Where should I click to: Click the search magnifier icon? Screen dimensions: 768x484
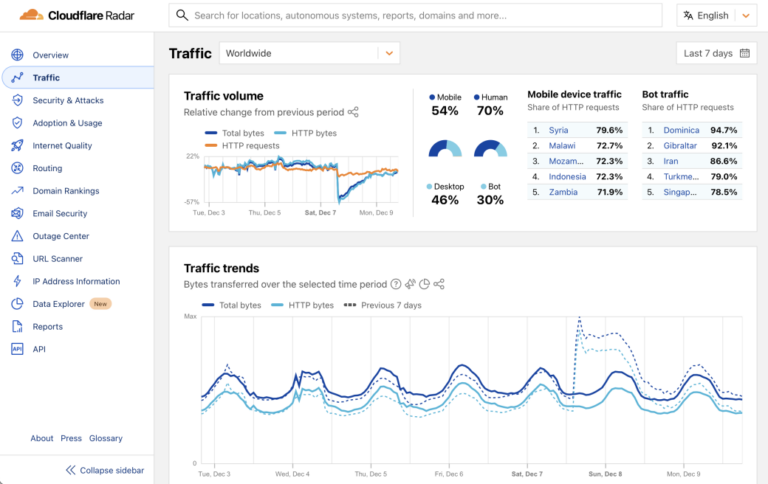pos(182,15)
